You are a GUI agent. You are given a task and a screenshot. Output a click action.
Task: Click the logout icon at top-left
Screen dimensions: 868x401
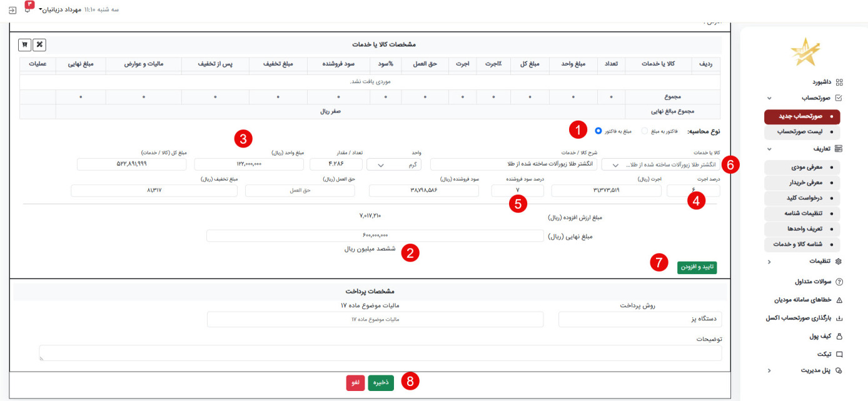tap(13, 10)
